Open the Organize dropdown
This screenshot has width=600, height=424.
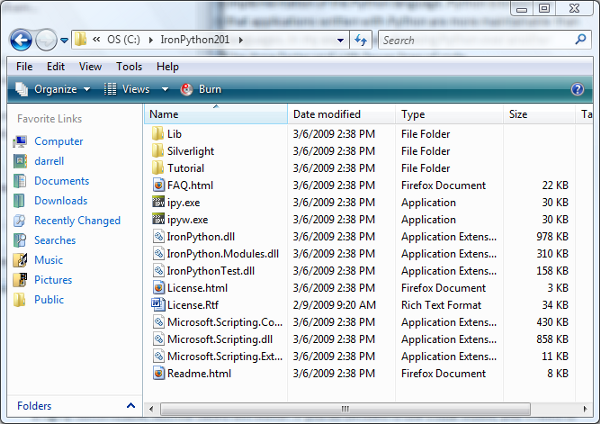pos(53,89)
